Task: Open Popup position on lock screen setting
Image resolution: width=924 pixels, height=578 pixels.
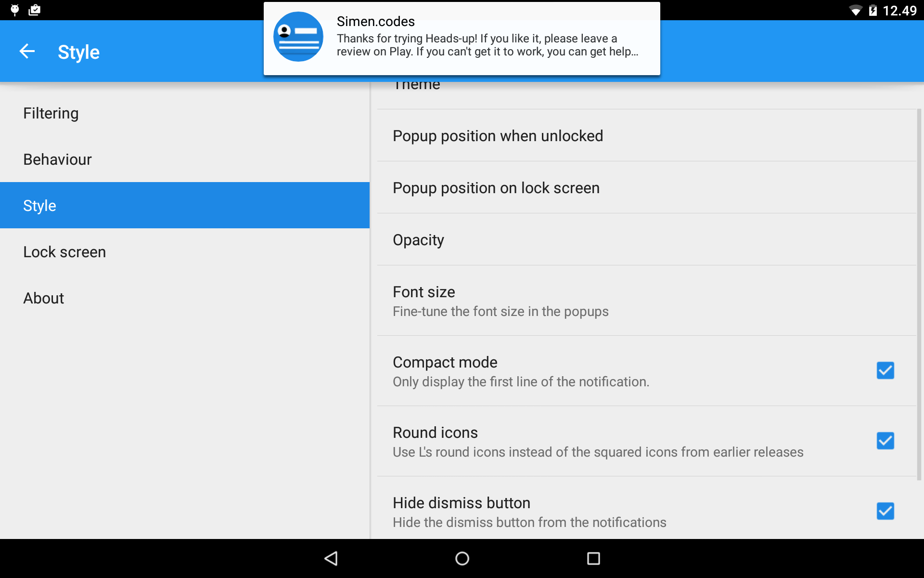Action: coord(646,187)
